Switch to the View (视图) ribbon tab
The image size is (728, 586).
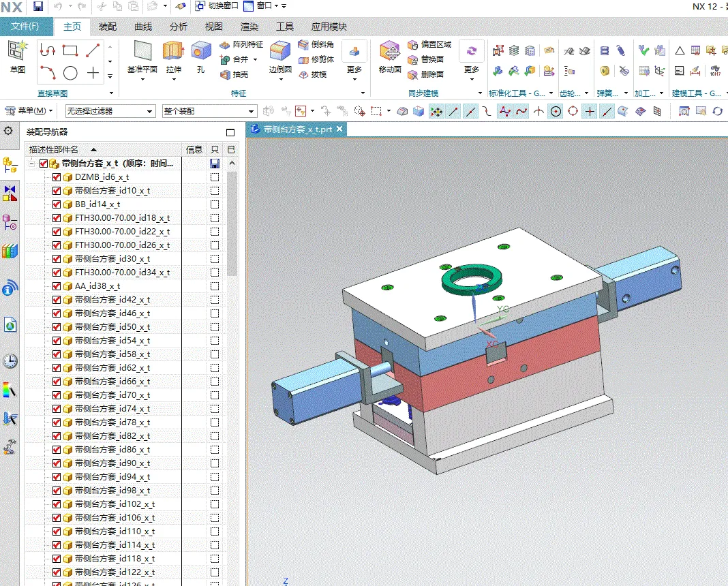point(214,27)
